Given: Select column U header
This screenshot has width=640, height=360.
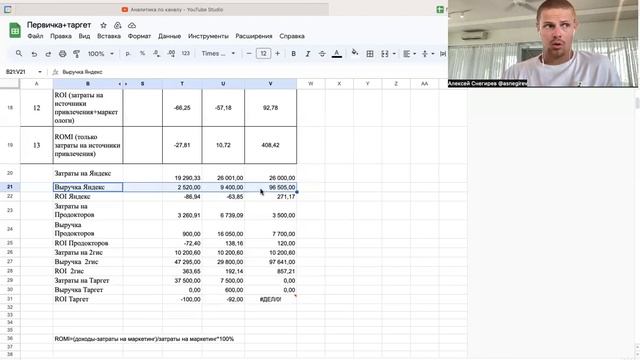Looking at the screenshot, I should click(x=223, y=84).
